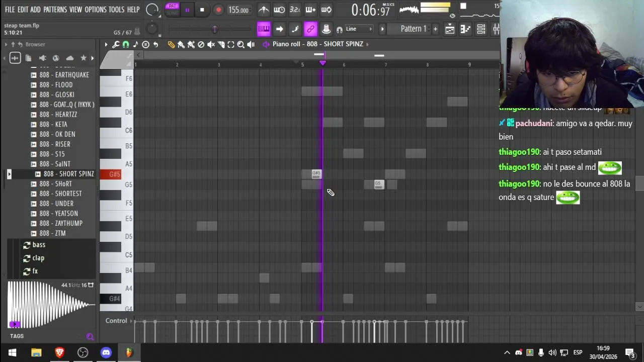644x362 pixels.
Task: Open the playlist window icon
Action: (450, 29)
